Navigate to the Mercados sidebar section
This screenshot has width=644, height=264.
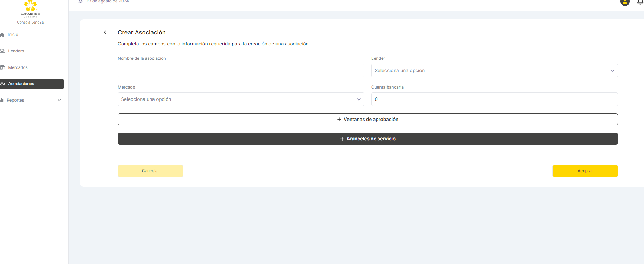click(18, 67)
